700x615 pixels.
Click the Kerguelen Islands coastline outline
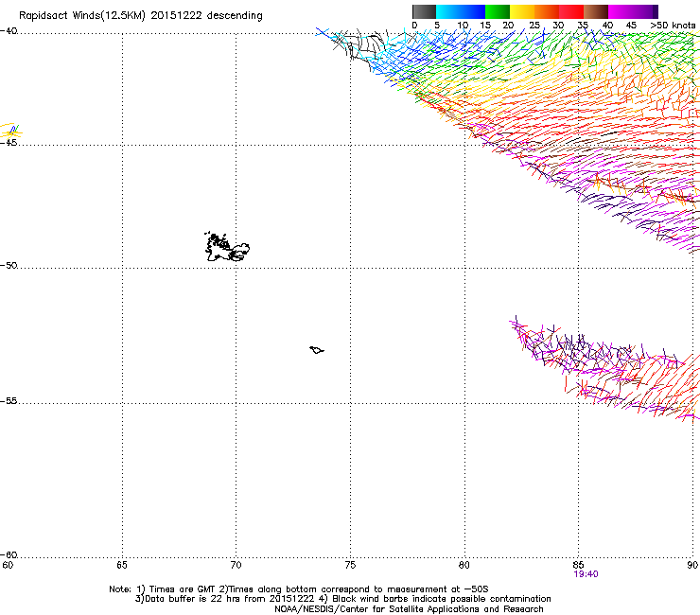coord(227,247)
